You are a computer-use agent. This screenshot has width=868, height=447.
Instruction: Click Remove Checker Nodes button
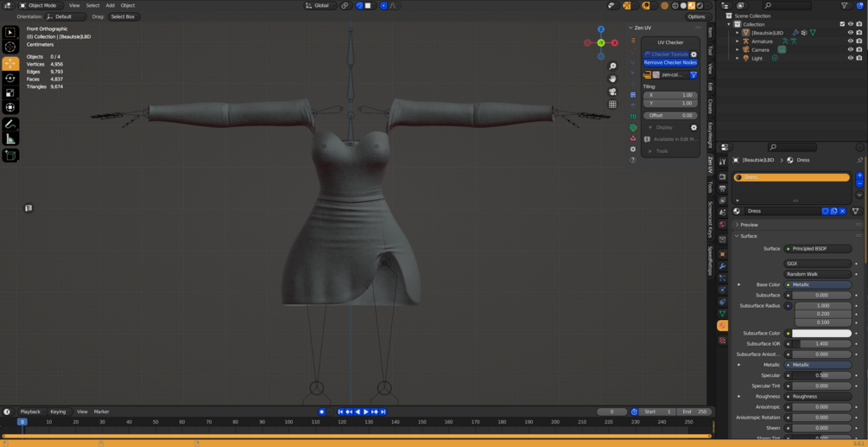(670, 62)
